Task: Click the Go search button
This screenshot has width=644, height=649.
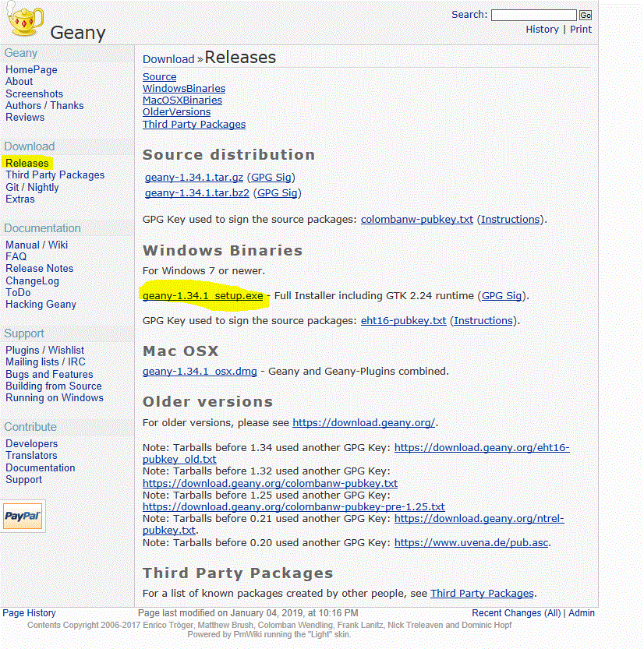Action: 586,16
